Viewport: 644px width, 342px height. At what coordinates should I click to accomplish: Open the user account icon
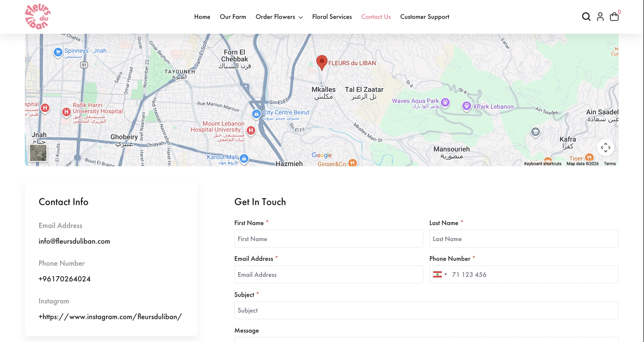600,17
